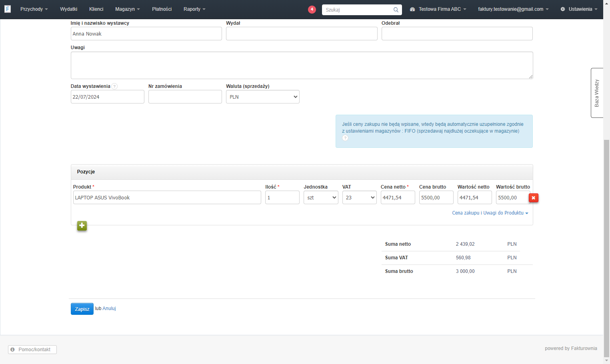This screenshot has width=610, height=364.
Task: Click the Nr zamówienia input field
Action: pyautogui.click(x=185, y=97)
